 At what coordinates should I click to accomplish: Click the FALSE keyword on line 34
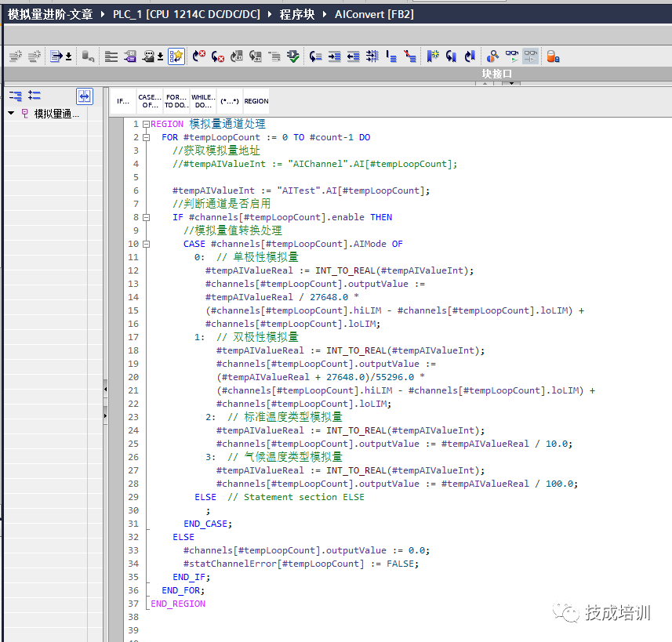point(400,564)
